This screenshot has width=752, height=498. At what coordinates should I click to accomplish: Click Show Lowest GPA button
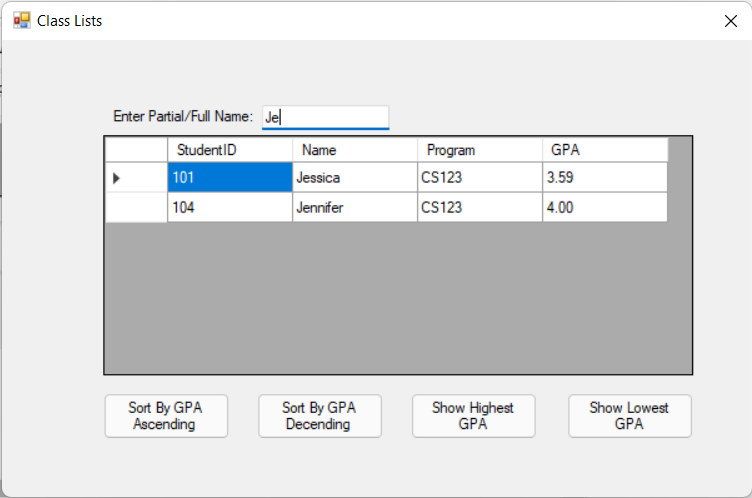click(629, 416)
